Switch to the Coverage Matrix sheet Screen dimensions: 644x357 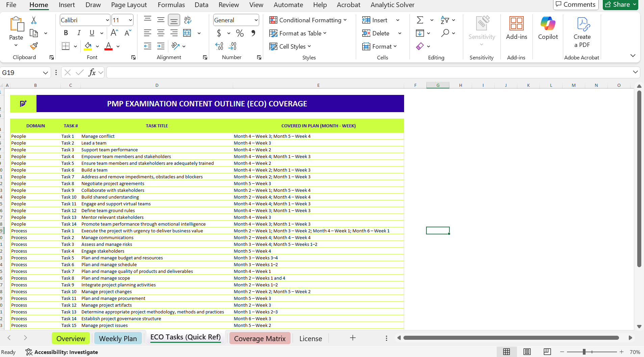pyautogui.click(x=259, y=338)
